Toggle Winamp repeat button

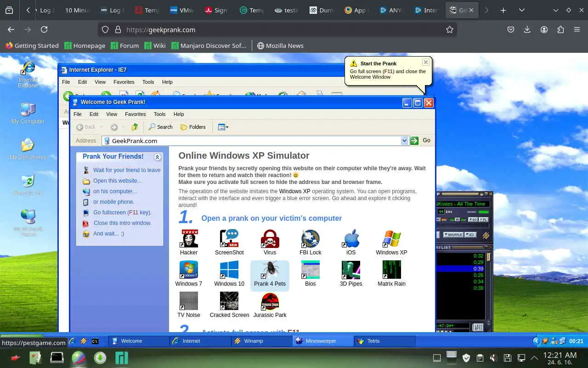(x=470, y=235)
